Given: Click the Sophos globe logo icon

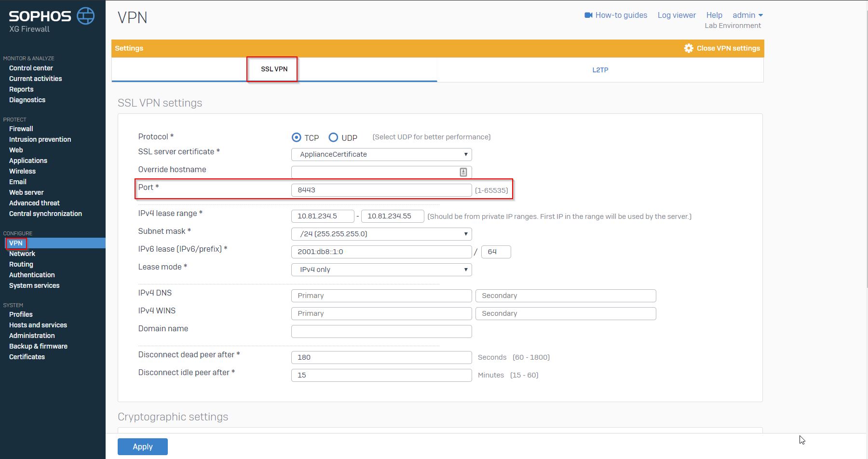Looking at the screenshot, I should pos(86,16).
